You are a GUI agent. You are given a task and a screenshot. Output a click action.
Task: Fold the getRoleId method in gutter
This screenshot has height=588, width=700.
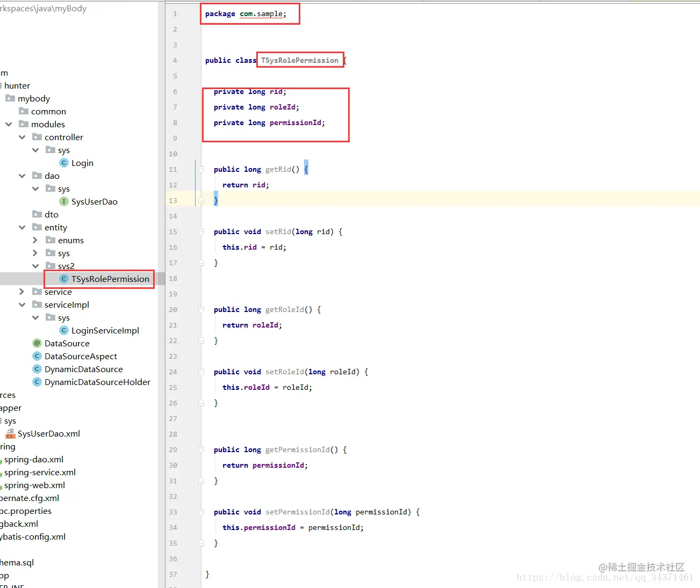tap(201, 309)
